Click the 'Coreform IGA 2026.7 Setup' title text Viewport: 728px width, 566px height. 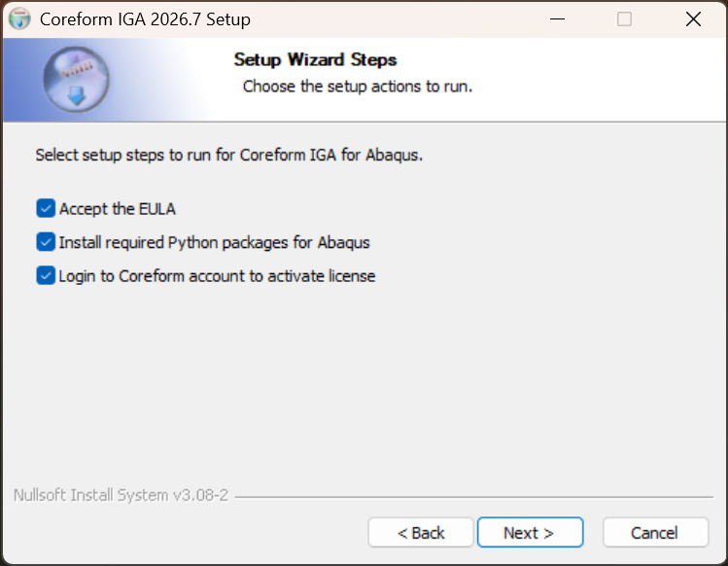click(x=146, y=19)
